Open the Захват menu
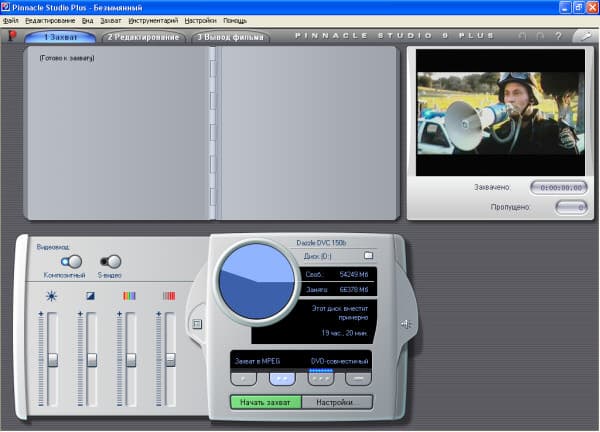The width and height of the screenshot is (600, 432). (x=111, y=21)
